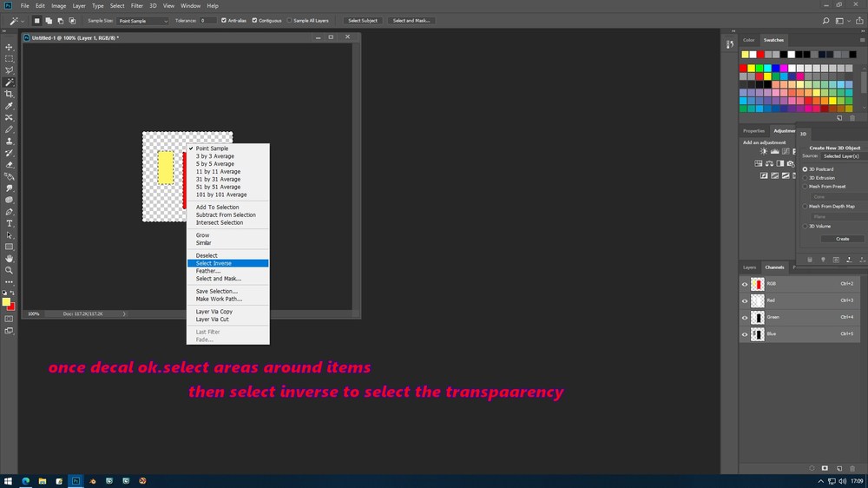Screen dimensions: 868x488
Task: Select the Hand tool
Action: (x=9, y=259)
